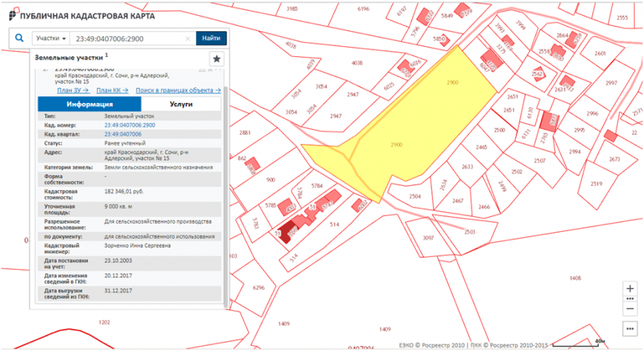This screenshot has width=644, height=351.
Task: Select the Информация tab
Action: (x=89, y=104)
